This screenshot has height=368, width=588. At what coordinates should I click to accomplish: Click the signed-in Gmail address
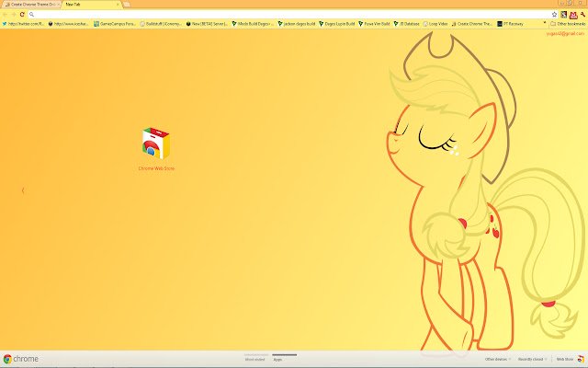(565, 33)
